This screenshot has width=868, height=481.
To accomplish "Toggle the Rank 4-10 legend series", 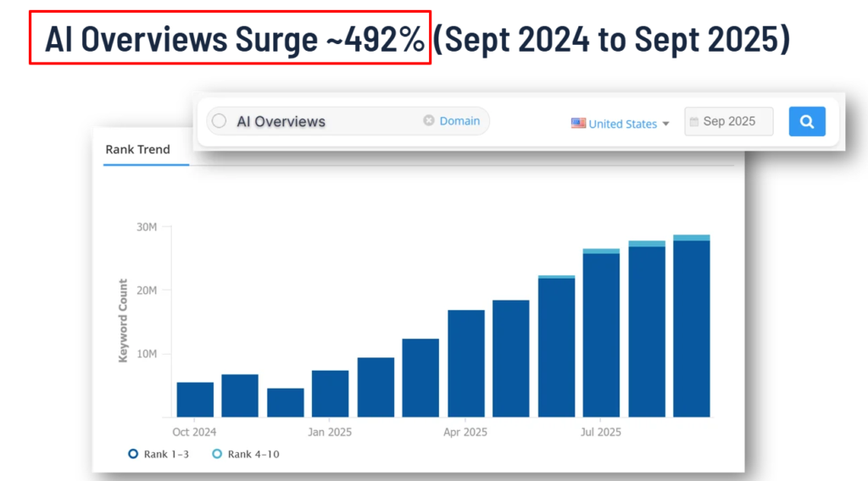I will pos(246,454).
